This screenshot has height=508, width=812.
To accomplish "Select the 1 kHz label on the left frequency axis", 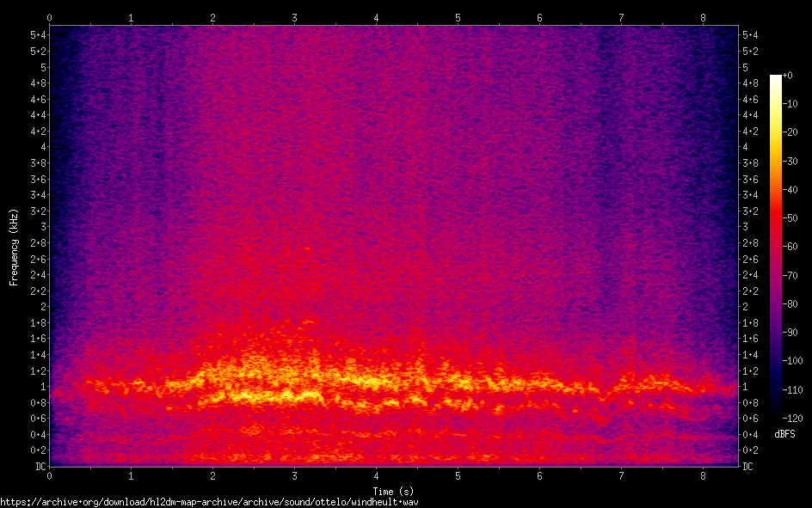I will (x=41, y=387).
